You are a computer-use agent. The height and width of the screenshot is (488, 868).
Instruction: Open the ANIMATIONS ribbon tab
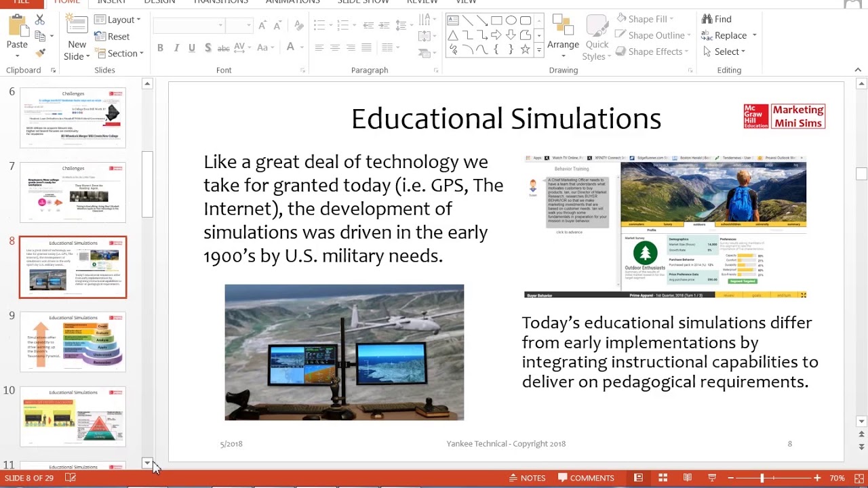(x=292, y=2)
